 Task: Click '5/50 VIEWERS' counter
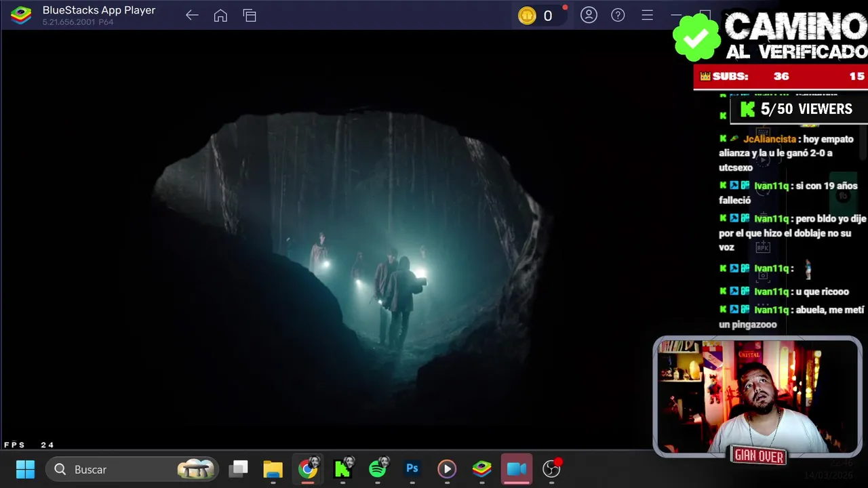coord(798,109)
